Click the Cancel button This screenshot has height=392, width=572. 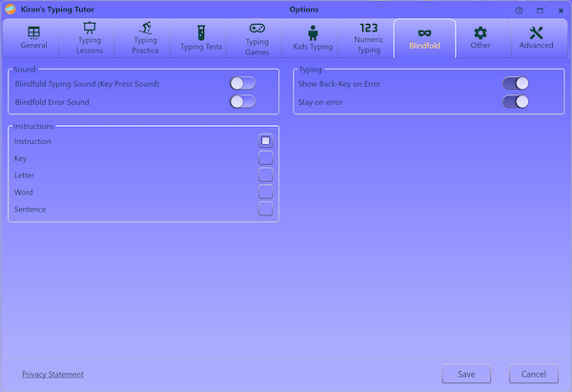click(x=534, y=374)
